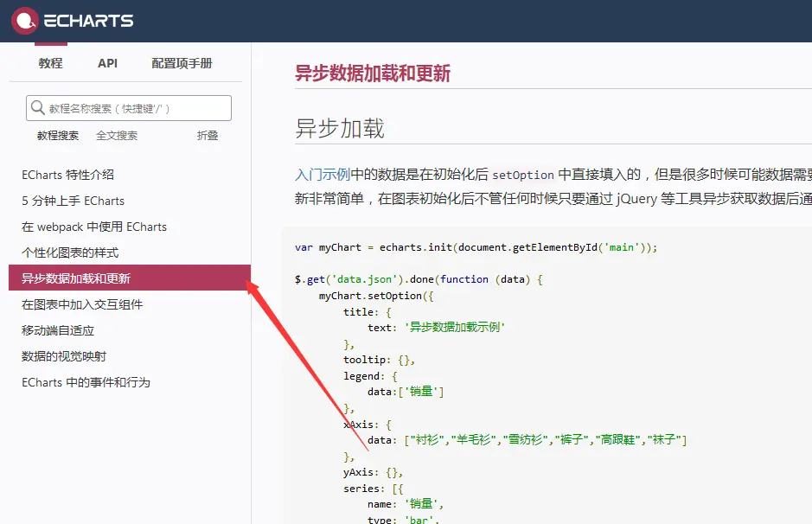812x524 pixels.
Task: Click the xAxis data array line
Action: point(527,440)
